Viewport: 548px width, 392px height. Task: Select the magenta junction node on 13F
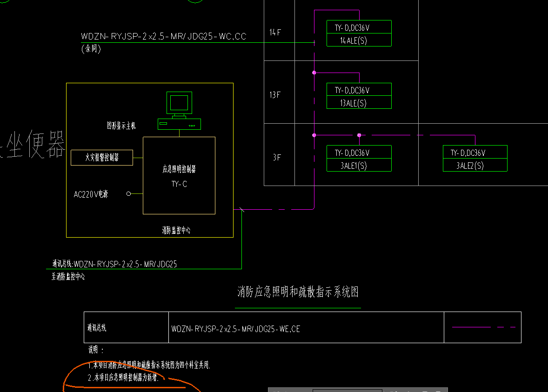pos(314,73)
